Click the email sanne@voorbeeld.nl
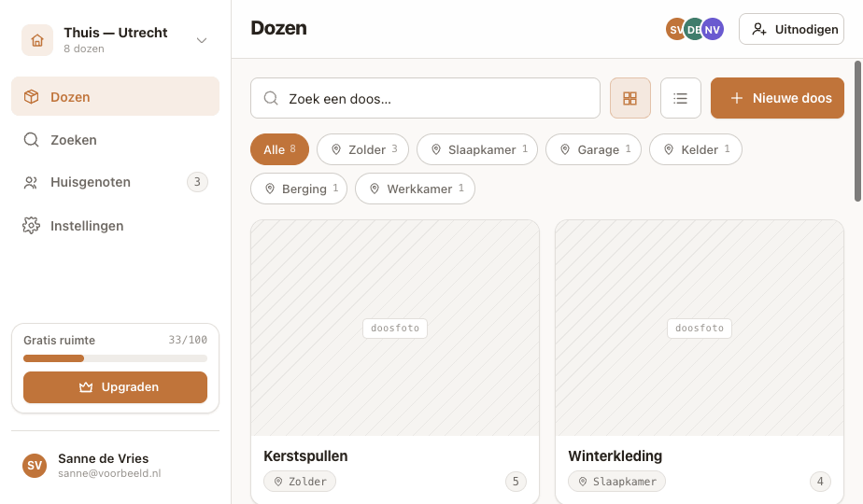This screenshot has width=863, height=504. (109, 473)
